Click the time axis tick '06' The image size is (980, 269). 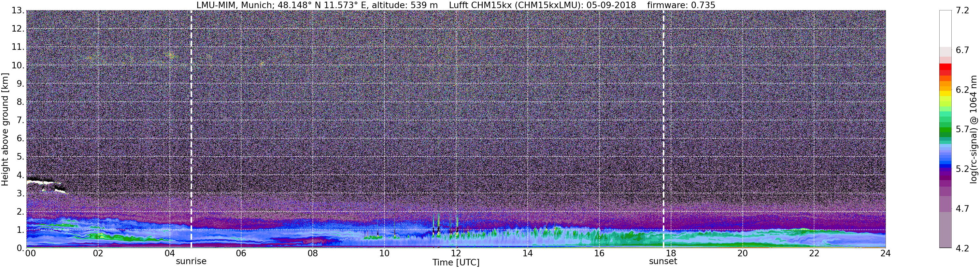coord(241,253)
